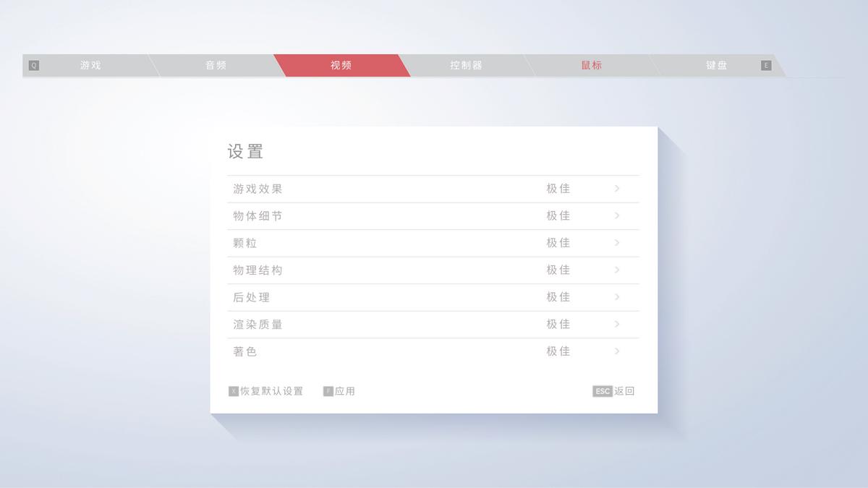Expand the 后处理 setting

[x=617, y=297]
